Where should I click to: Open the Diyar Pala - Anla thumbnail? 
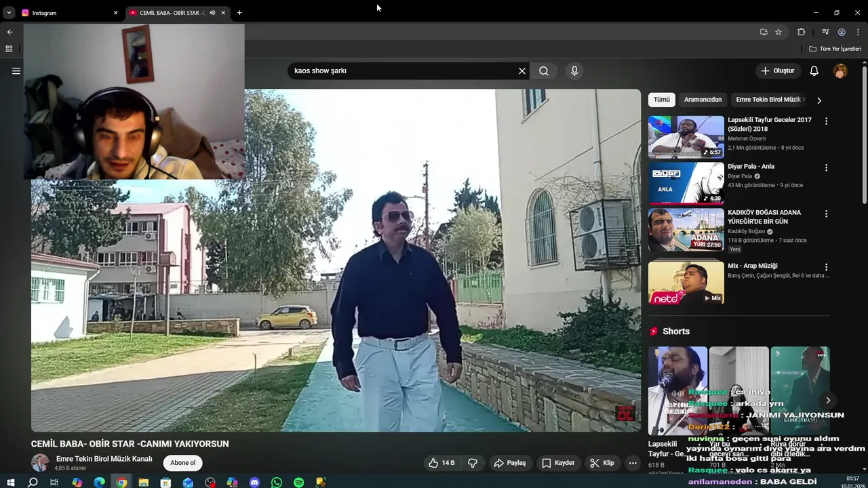click(x=686, y=183)
